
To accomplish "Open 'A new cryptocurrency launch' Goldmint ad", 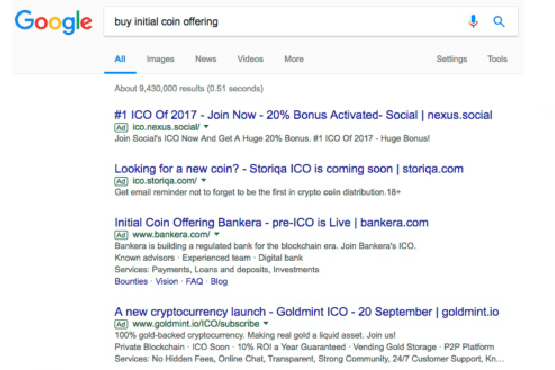I will pos(307,312).
